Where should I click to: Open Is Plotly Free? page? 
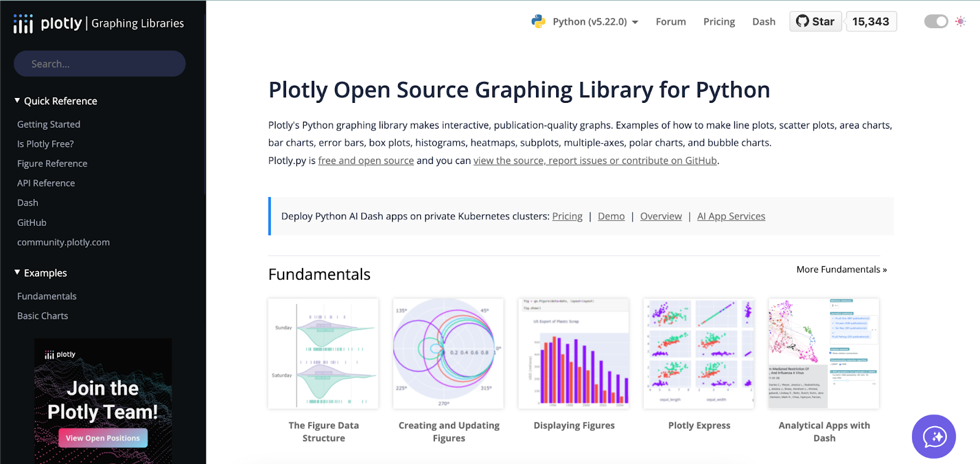click(45, 144)
